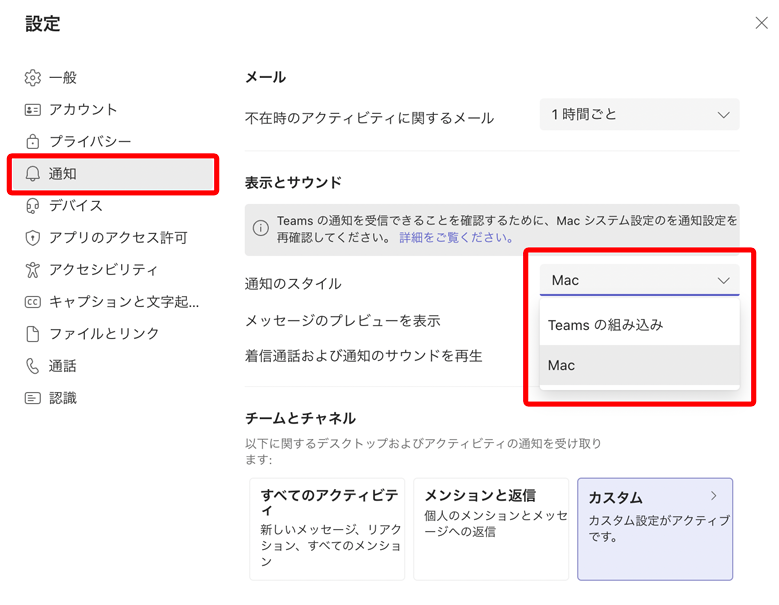Click the account card icon beside アカウント
This screenshot has width=779, height=605.
(x=33, y=110)
